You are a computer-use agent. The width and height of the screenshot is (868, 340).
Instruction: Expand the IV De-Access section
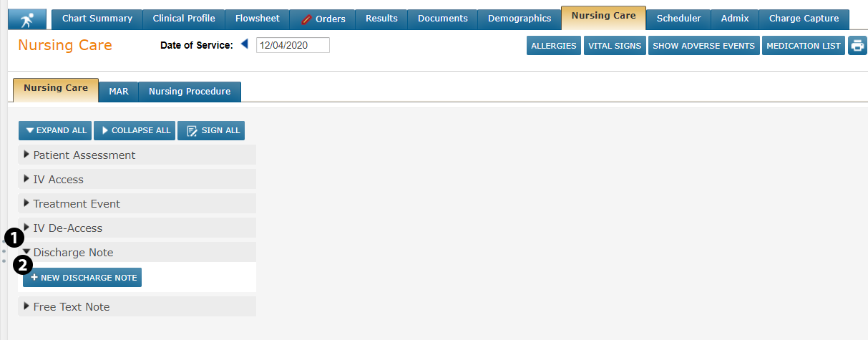(x=67, y=228)
